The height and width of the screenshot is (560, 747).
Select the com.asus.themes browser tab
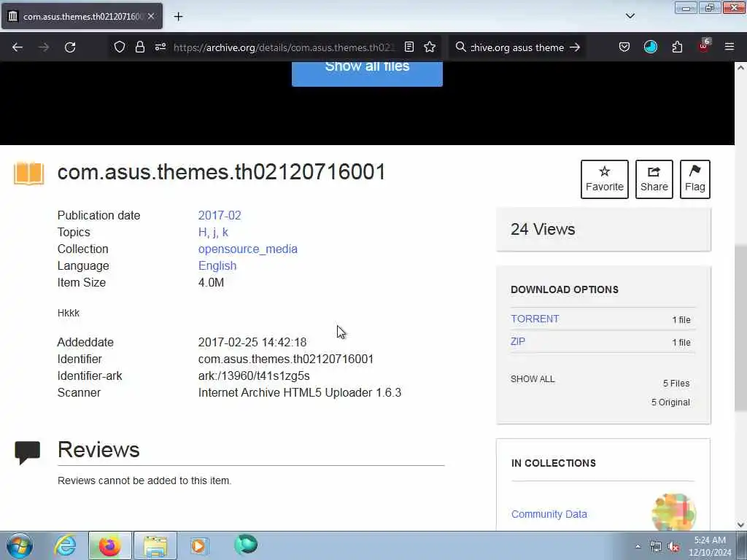(x=82, y=16)
